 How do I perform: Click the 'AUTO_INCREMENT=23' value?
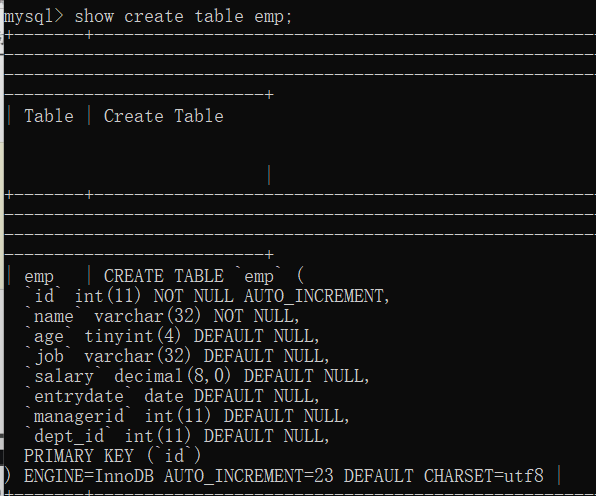249,476
